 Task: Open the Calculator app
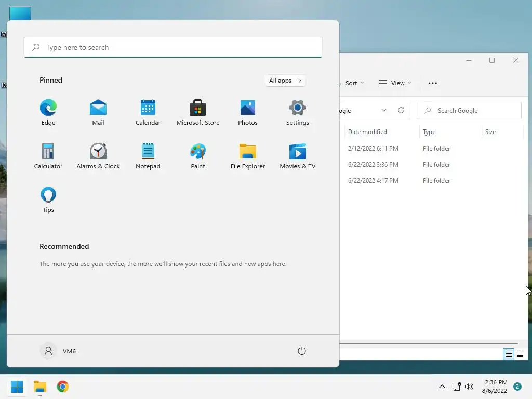point(48,156)
